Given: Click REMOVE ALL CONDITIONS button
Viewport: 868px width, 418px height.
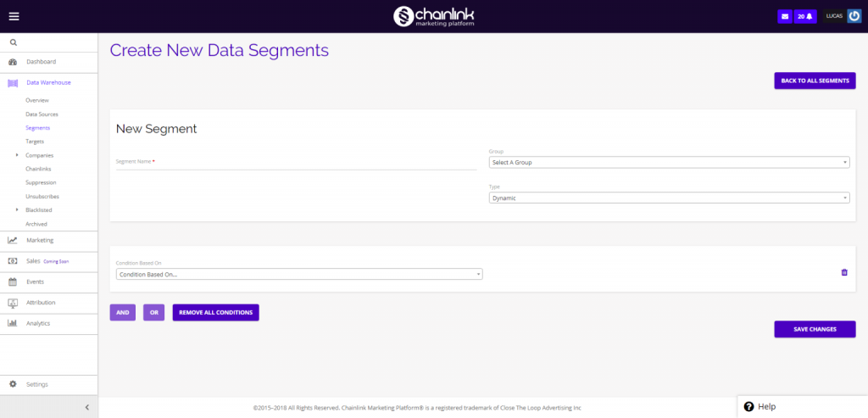Looking at the screenshot, I should (x=216, y=312).
